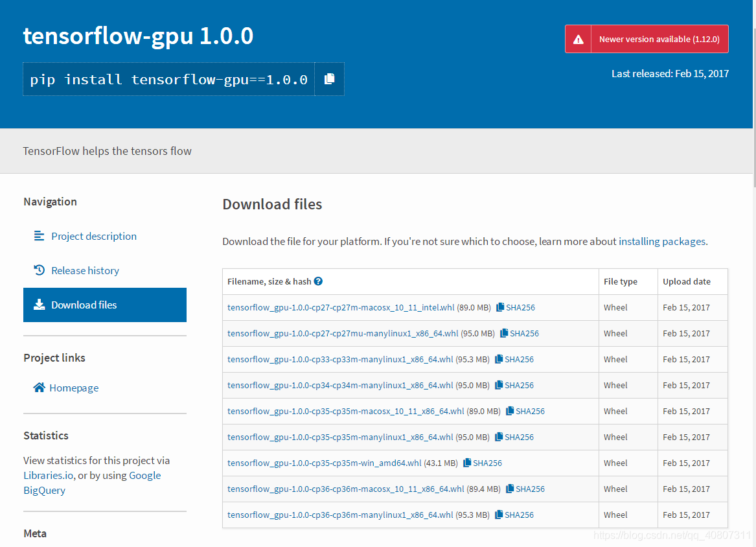Download the cp36m-manylinux1_x86_64 wheel
Screen dimensions: 756x547
tap(340, 515)
